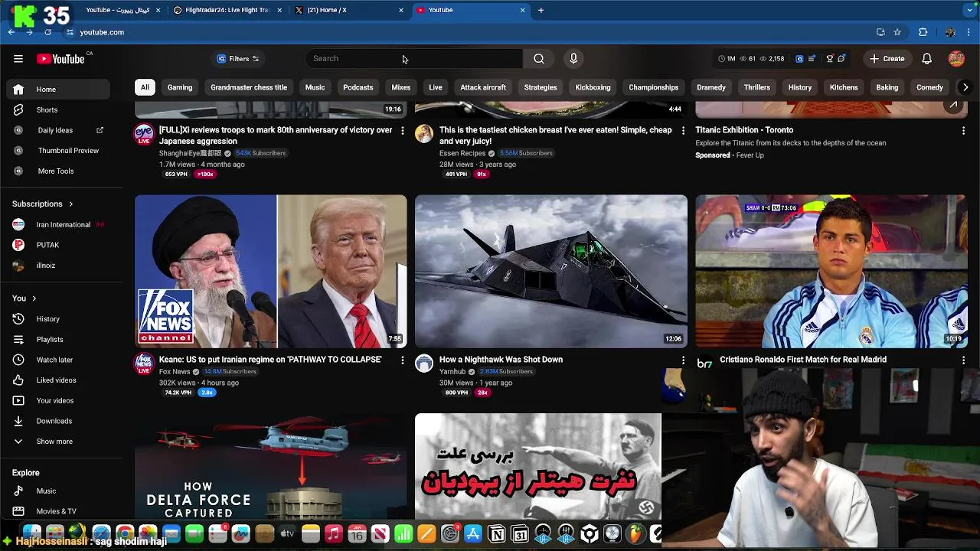Viewport: 980px width, 551px height.
Task: Select the Kickboxing category chip
Action: pyautogui.click(x=593, y=87)
